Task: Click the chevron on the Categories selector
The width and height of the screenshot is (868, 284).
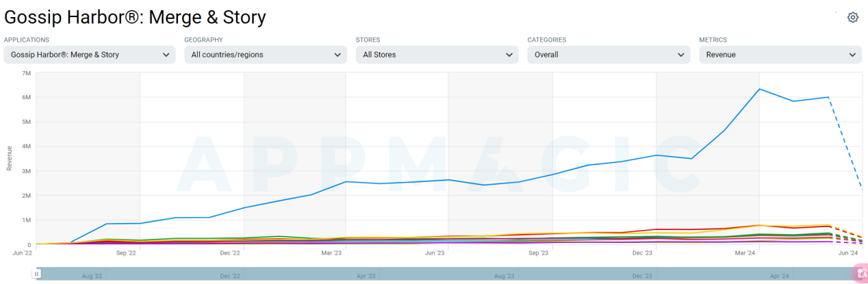Action: 681,55
